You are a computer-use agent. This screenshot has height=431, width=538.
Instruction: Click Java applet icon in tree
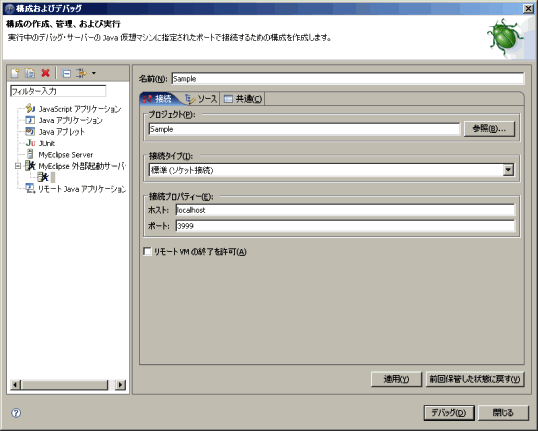30,131
